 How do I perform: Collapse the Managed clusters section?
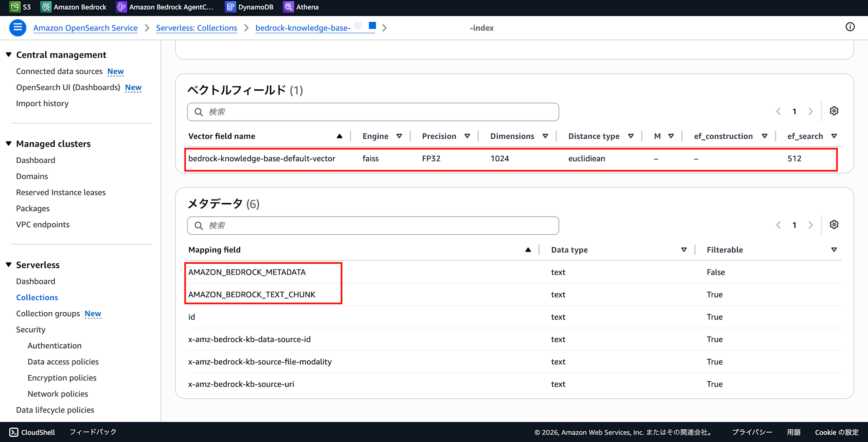pos(8,144)
